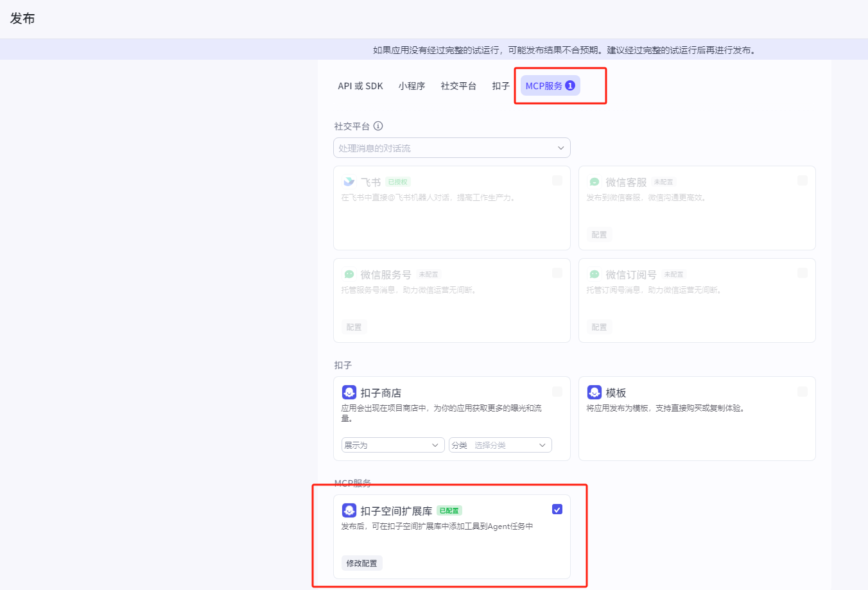Viewport: 868px width, 590px height.
Task: Click the 模板 card description text
Action: click(x=666, y=408)
